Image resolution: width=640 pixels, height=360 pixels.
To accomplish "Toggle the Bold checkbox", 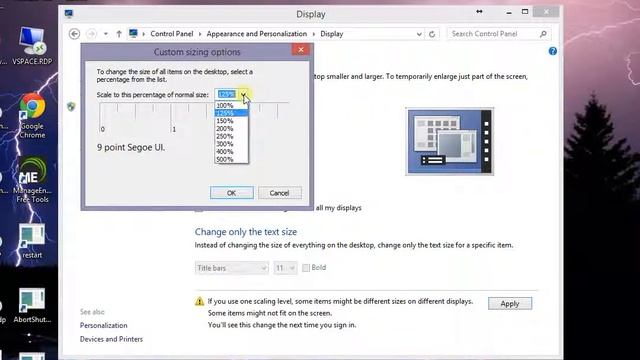I will 306,268.
